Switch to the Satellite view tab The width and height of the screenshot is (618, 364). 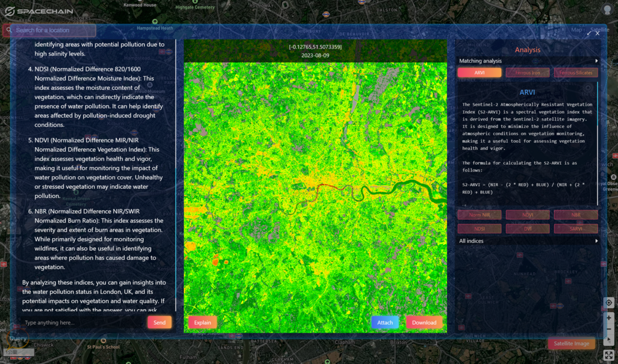click(x=600, y=30)
